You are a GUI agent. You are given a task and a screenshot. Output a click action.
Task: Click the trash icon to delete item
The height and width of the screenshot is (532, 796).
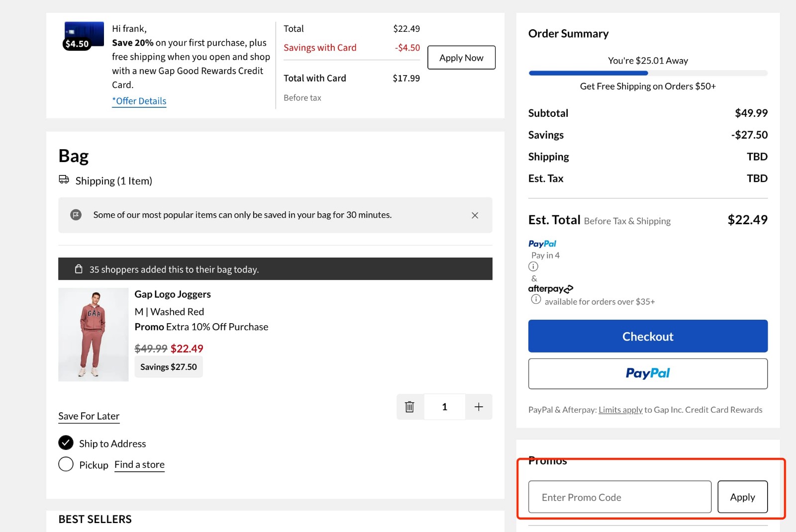point(409,406)
